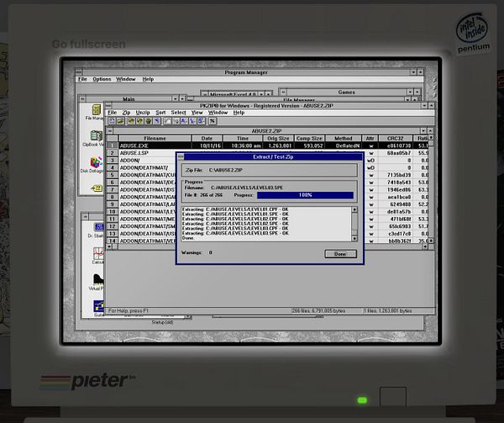Click the tenth PKZIP toolbar icon
Screen dimensions: 504x423
point(192,121)
